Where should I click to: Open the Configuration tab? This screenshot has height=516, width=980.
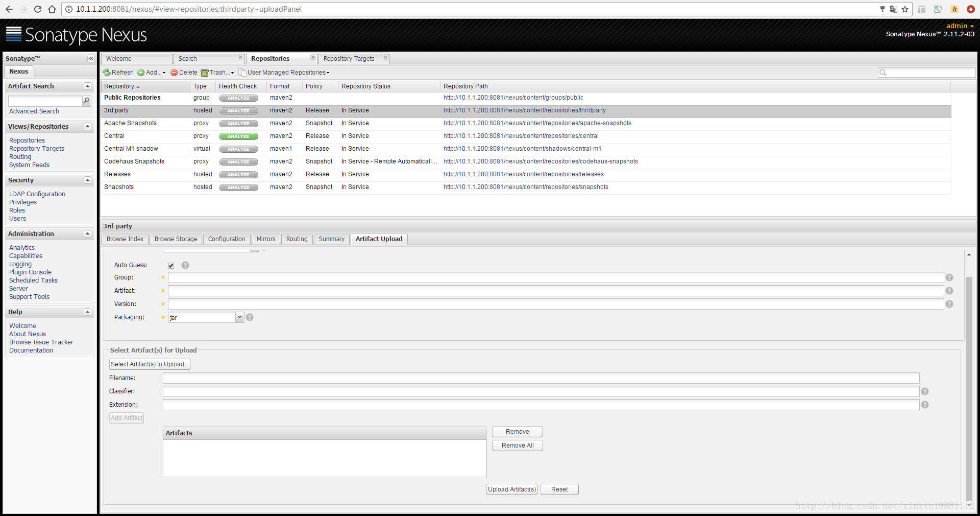pos(227,239)
